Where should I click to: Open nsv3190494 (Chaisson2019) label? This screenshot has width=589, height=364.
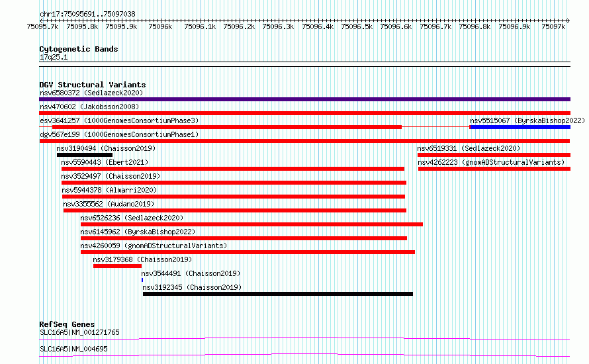[106, 148]
